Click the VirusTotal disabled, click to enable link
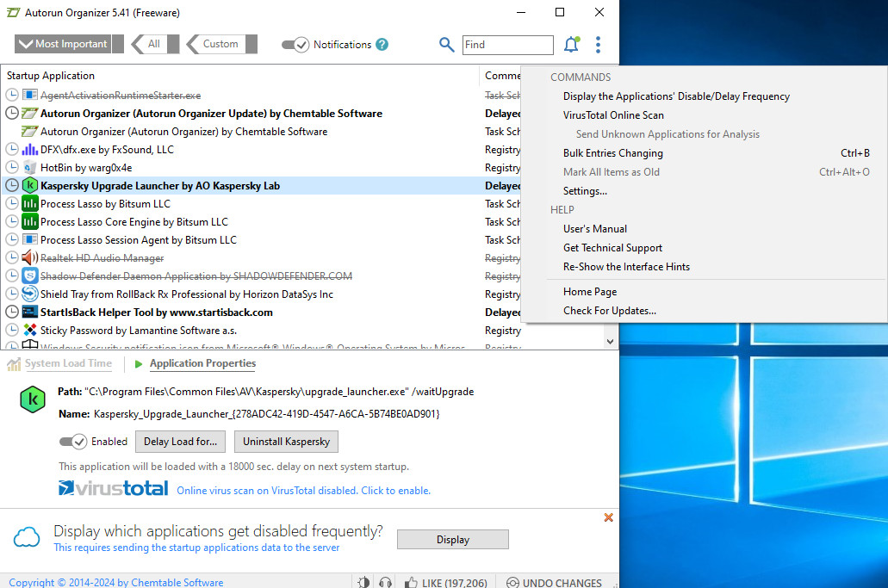Image resolution: width=888 pixels, height=588 pixels. [x=303, y=491]
